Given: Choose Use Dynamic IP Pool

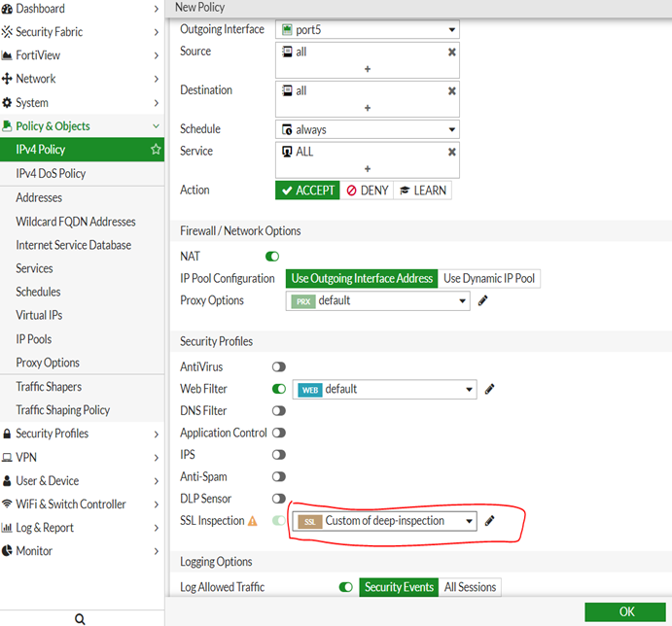Looking at the screenshot, I should (x=489, y=279).
